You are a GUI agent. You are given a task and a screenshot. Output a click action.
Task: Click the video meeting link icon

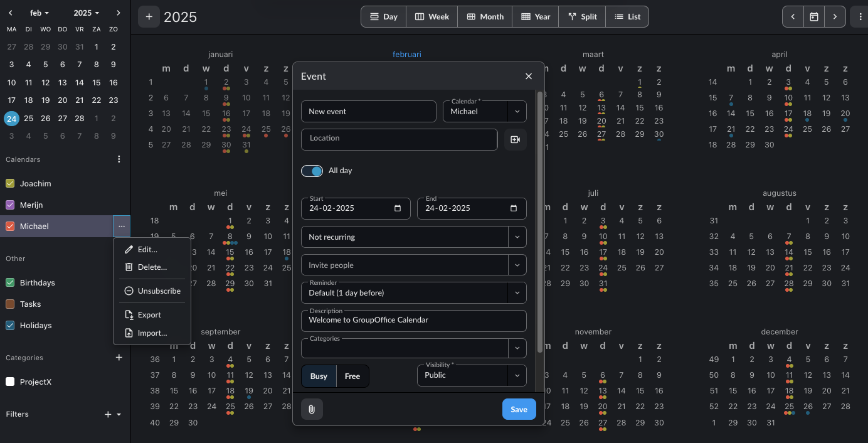click(x=515, y=139)
